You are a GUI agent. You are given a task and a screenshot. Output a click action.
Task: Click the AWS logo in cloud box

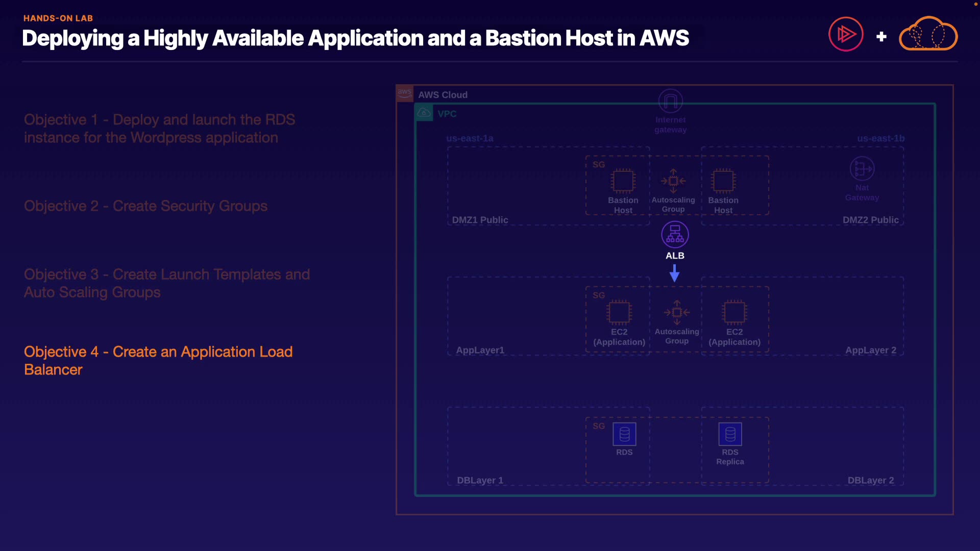(405, 93)
